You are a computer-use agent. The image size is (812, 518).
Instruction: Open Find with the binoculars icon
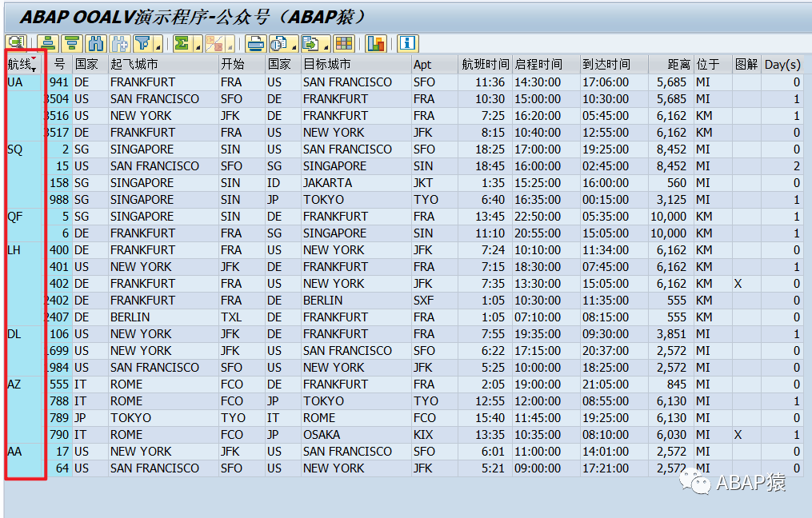[x=96, y=43]
